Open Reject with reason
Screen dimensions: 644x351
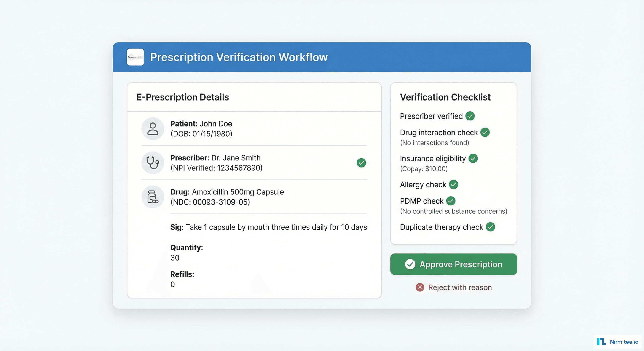point(460,287)
